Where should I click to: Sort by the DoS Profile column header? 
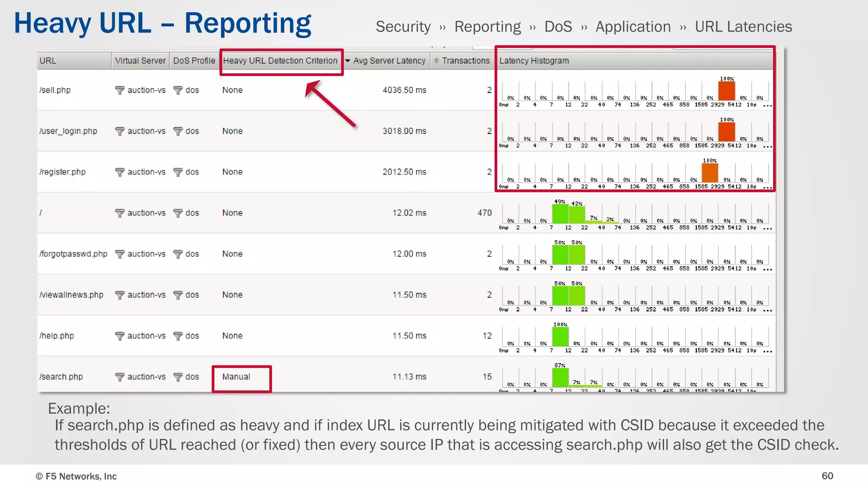[194, 61]
